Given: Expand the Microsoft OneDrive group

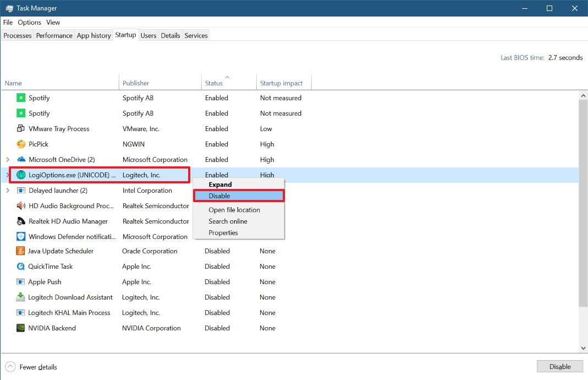Looking at the screenshot, I should (8, 160).
